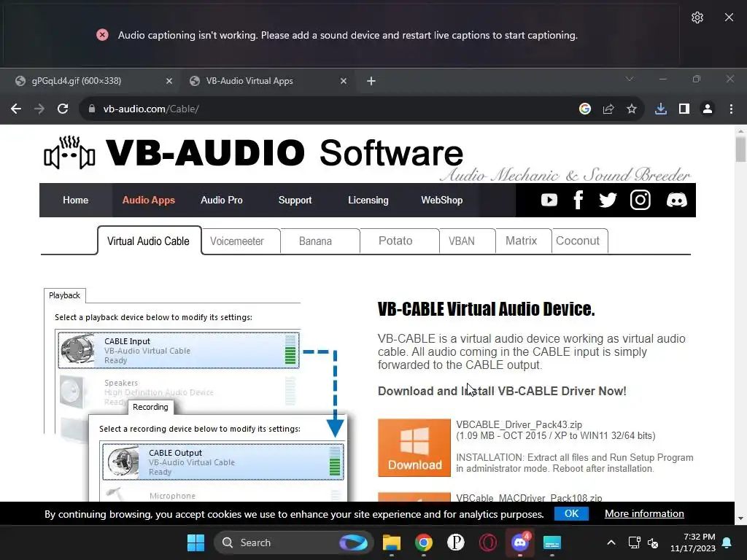
Task: Open VB-Audio YouTube channel icon
Action: pyautogui.click(x=549, y=200)
